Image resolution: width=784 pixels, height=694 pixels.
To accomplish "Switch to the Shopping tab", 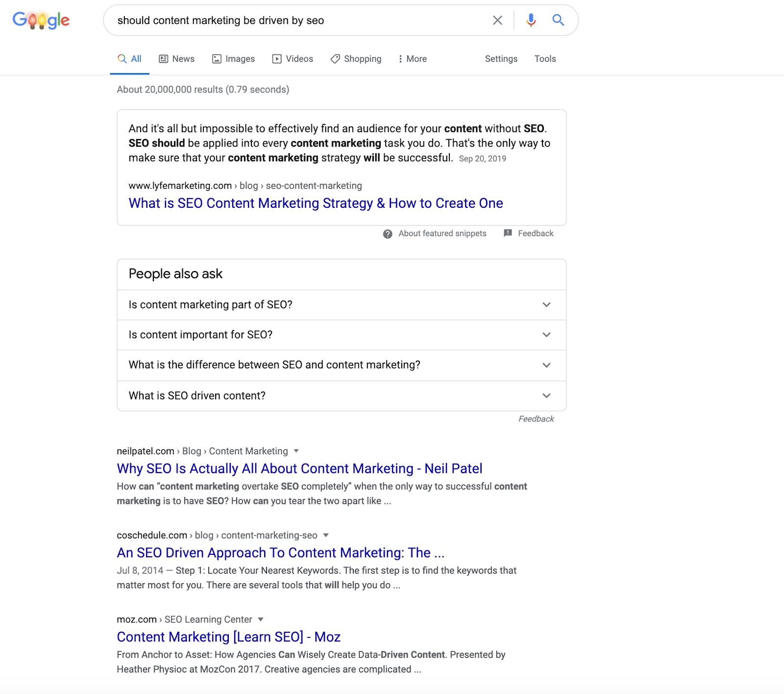I will click(x=356, y=59).
